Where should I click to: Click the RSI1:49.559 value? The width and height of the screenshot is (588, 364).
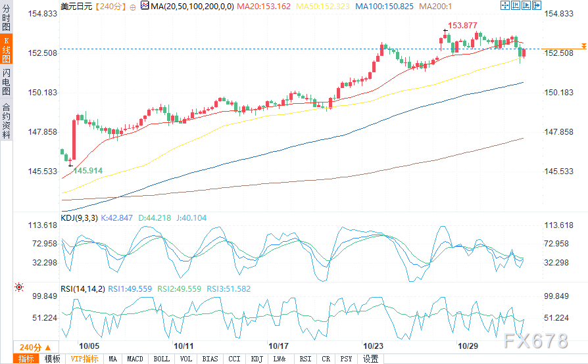(x=130, y=289)
